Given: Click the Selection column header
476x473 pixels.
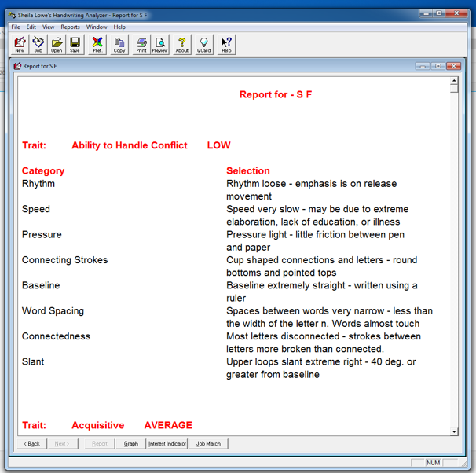Looking at the screenshot, I should click(248, 171).
